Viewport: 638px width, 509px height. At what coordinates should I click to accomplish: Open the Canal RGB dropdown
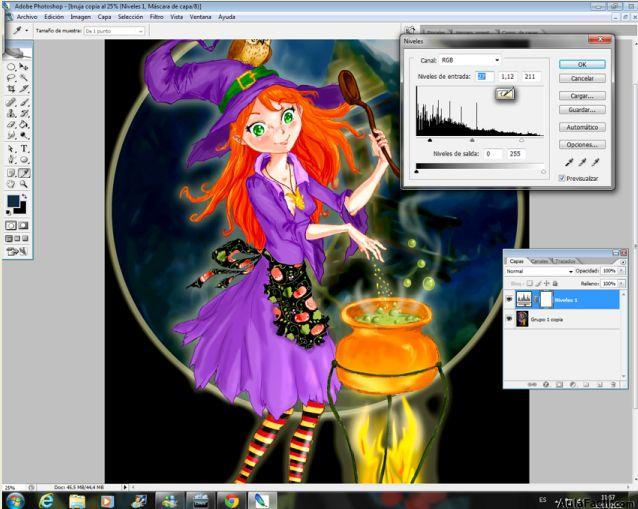[470, 60]
